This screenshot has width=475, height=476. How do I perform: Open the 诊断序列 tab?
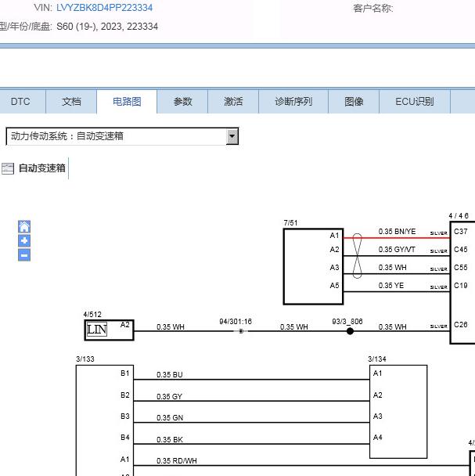pyautogui.click(x=293, y=102)
